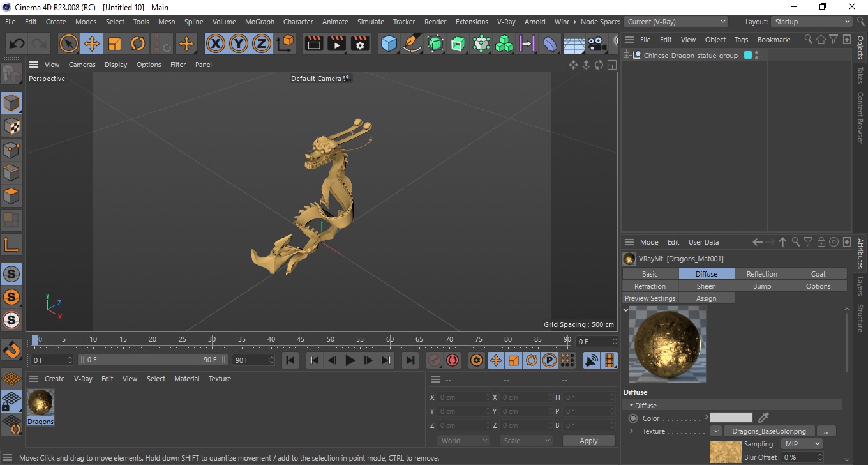Open texture options dropdown arrow
This screenshot has width=868, height=465.
tap(715, 431)
